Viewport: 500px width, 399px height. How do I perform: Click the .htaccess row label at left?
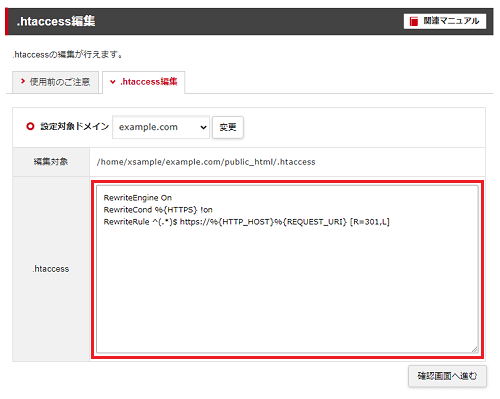pos(51,269)
